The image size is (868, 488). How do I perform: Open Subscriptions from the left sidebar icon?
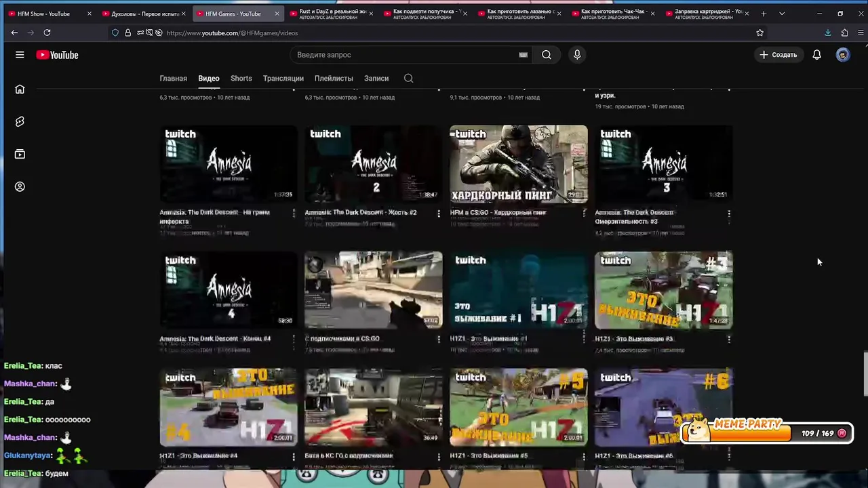click(20, 154)
